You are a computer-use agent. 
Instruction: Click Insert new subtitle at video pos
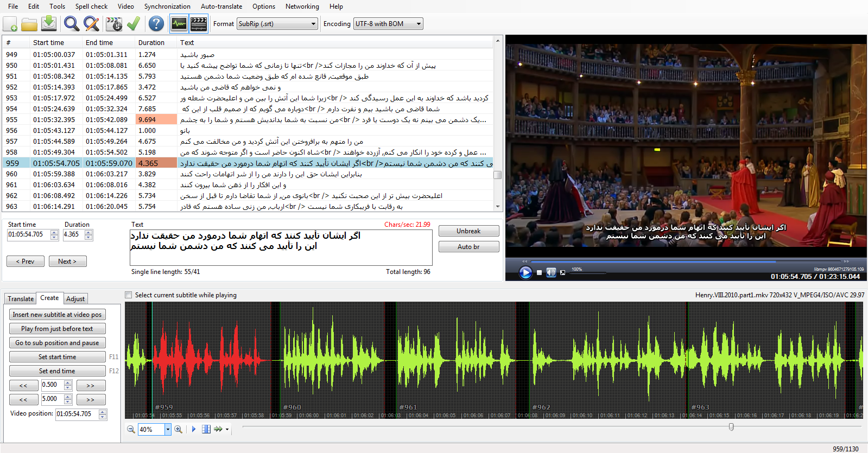(x=57, y=315)
